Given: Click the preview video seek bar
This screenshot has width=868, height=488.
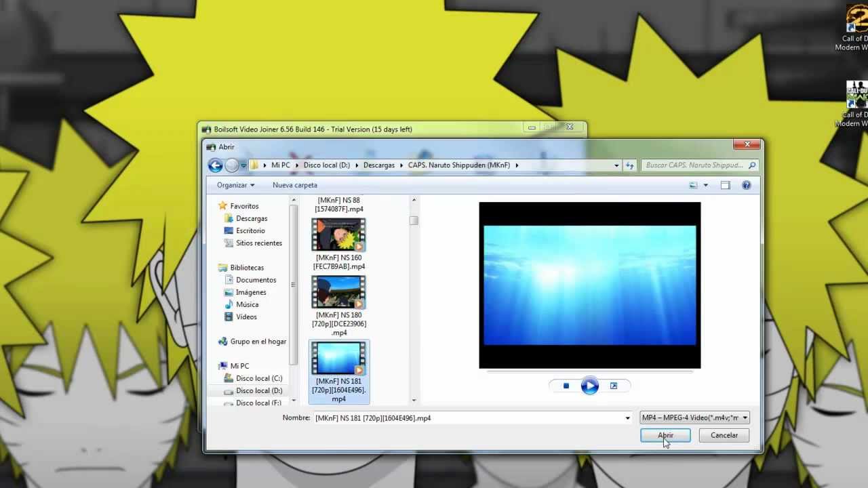Looking at the screenshot, I should [x=590, y=371].
